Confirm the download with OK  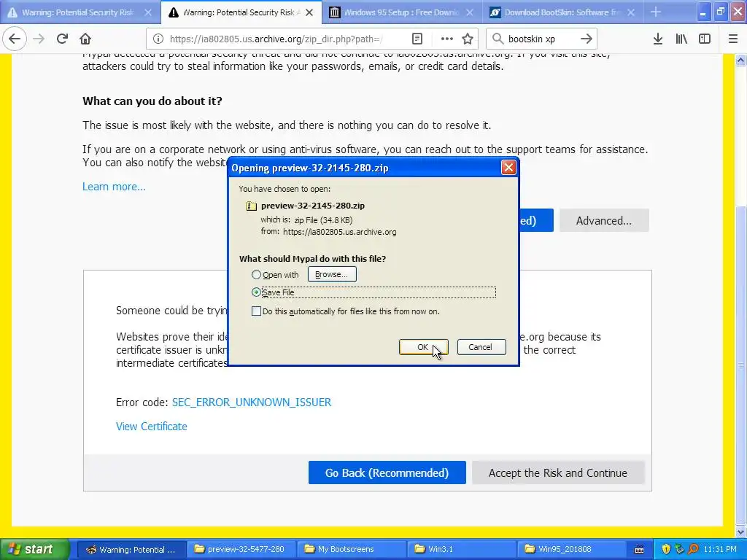point(423,347)
